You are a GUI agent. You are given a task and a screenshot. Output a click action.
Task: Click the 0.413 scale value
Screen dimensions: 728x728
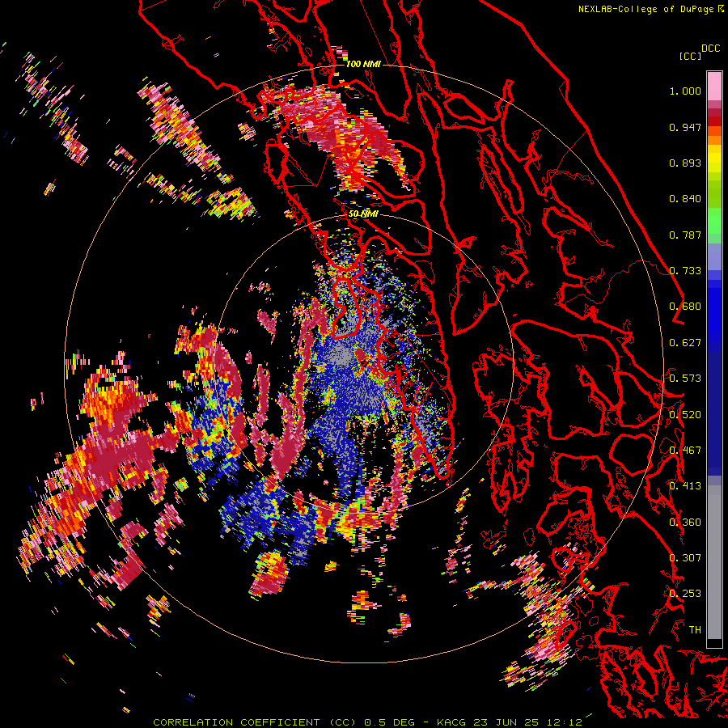point(685,486)
